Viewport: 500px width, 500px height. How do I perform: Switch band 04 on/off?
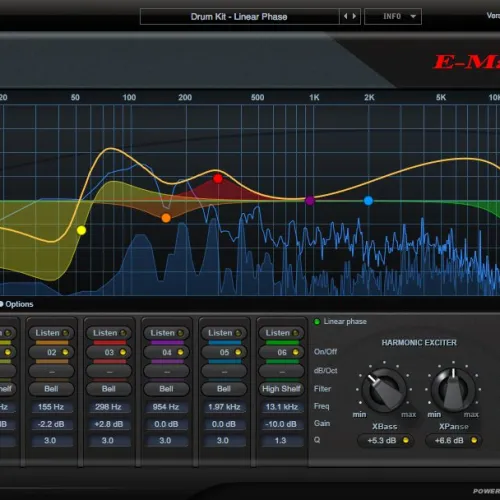(x=166, y=352)
